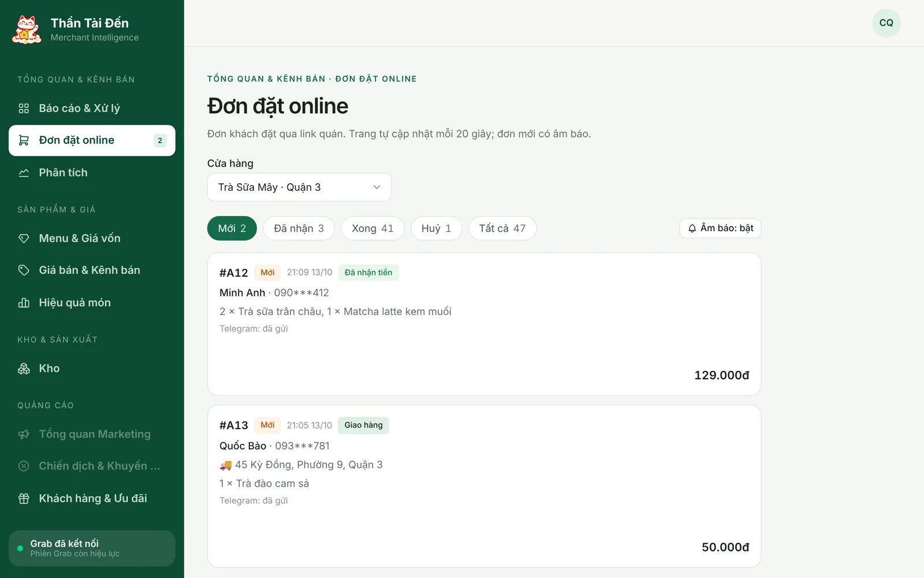
Task: Show the Tất cả 47 tab
Action: tap(502, 228)
